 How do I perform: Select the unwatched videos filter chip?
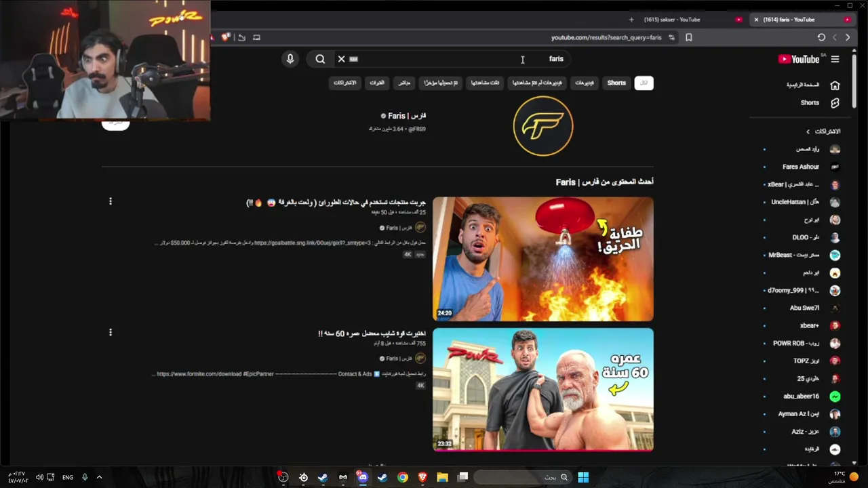536,83
